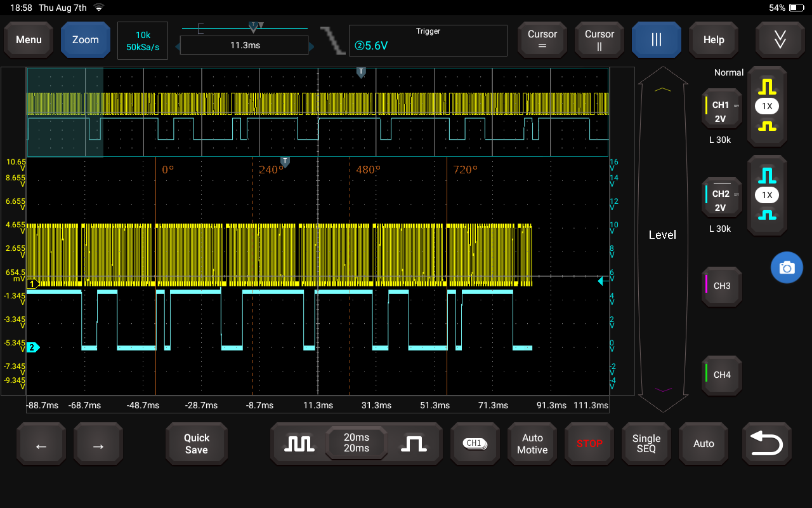Toggle the CH1 channel on or off
The height and width of the screenshot is (508, 812).
tap(721, 112)
